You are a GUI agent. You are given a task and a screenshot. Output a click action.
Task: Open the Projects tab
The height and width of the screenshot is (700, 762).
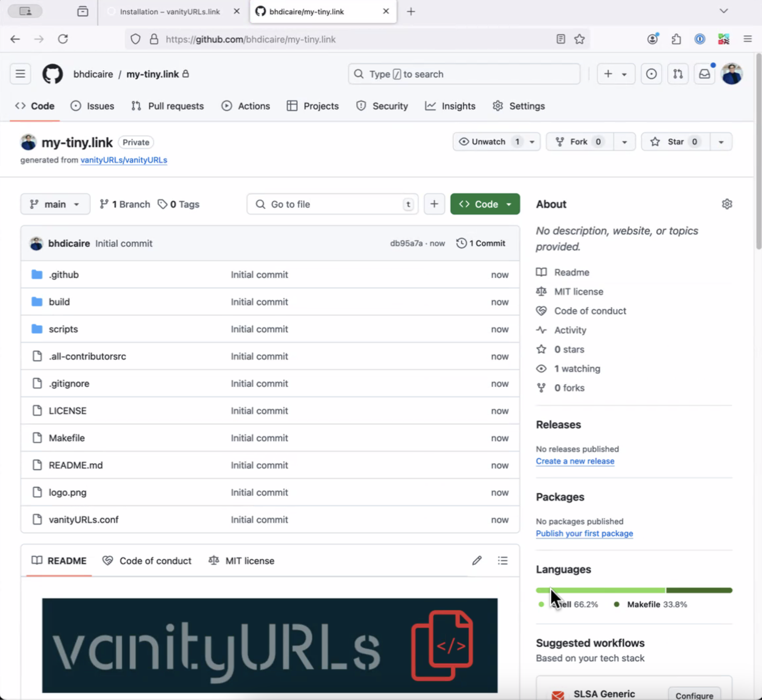click(x=313, y=106)
